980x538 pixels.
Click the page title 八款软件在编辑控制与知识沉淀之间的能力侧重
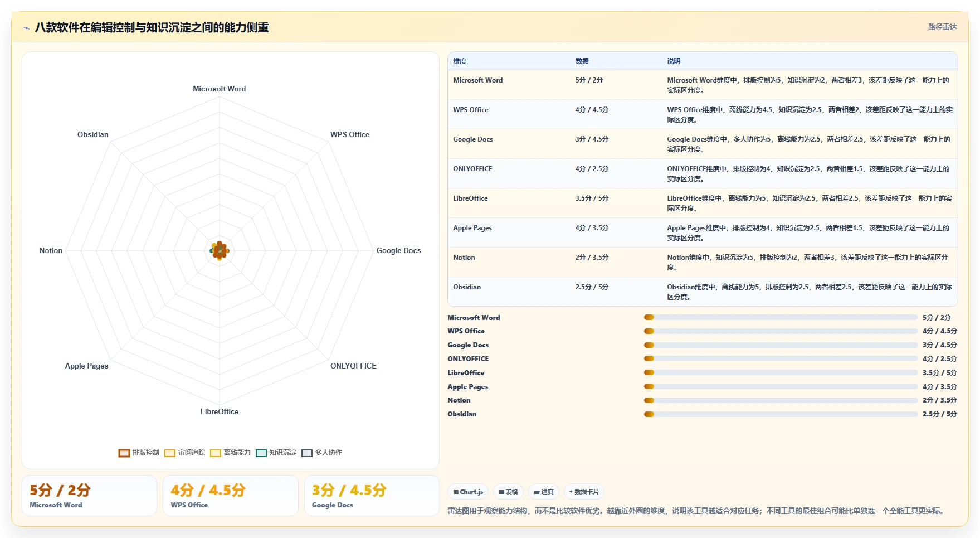click(152, 28)
